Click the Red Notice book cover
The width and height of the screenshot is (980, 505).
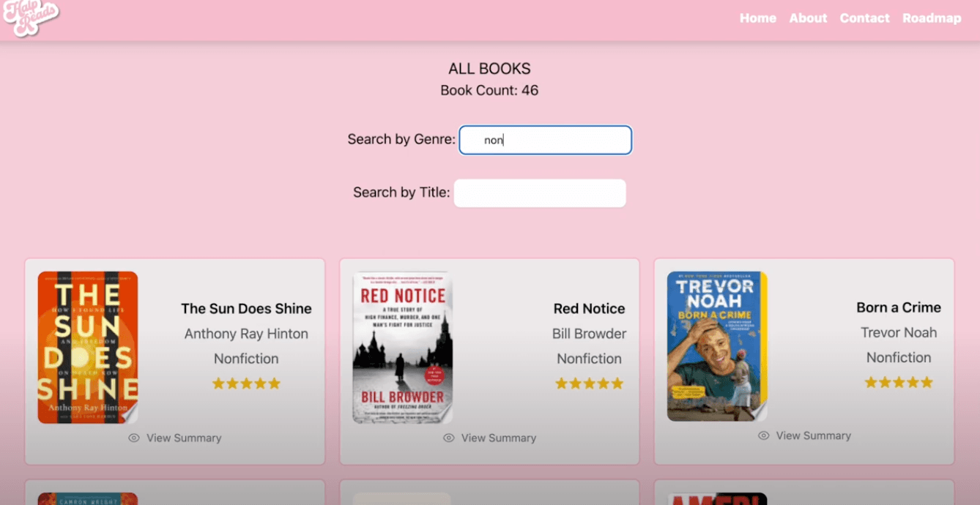403,348
